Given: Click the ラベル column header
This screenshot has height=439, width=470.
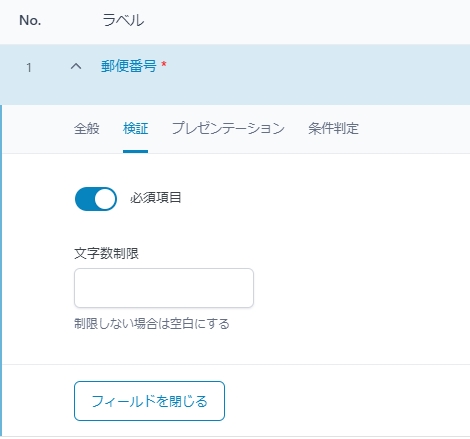Looking at the screenshot, I should (x=123, y=20).
